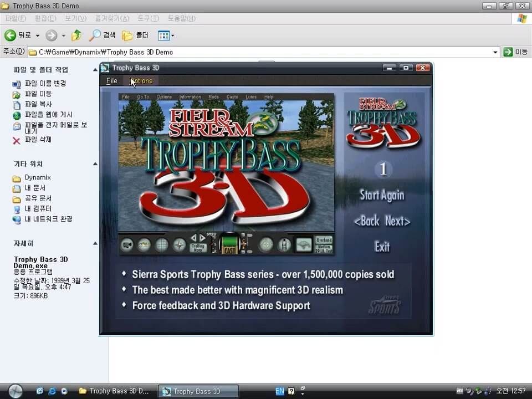The height and width of the screenshot is (399, 532).
Task: Click the 파일 복사 copy file icon
Action: tap(17, 105)
